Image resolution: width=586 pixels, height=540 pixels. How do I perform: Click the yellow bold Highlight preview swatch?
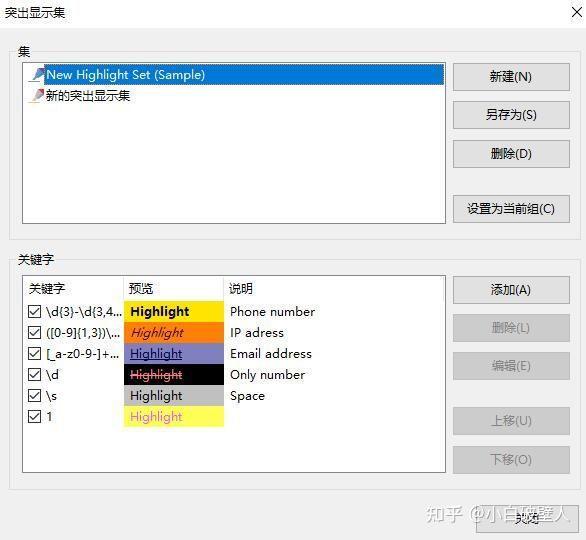click(174, 311)
